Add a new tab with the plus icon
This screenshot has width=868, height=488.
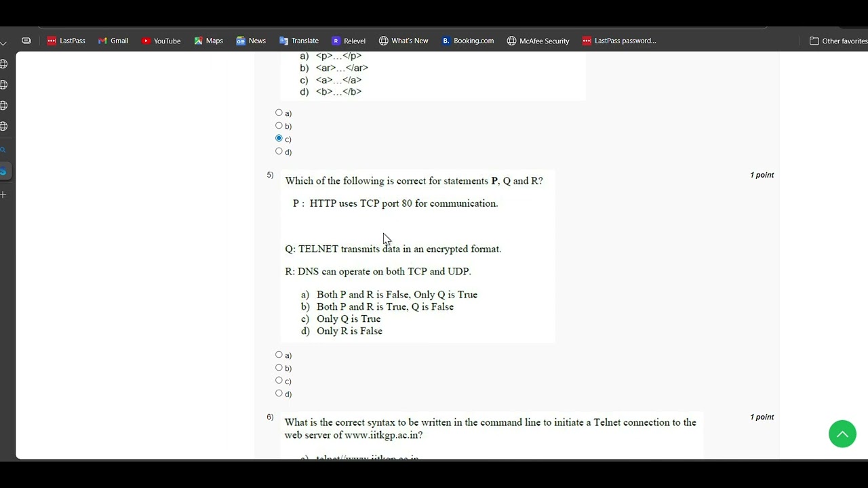[x=3, y=195]
